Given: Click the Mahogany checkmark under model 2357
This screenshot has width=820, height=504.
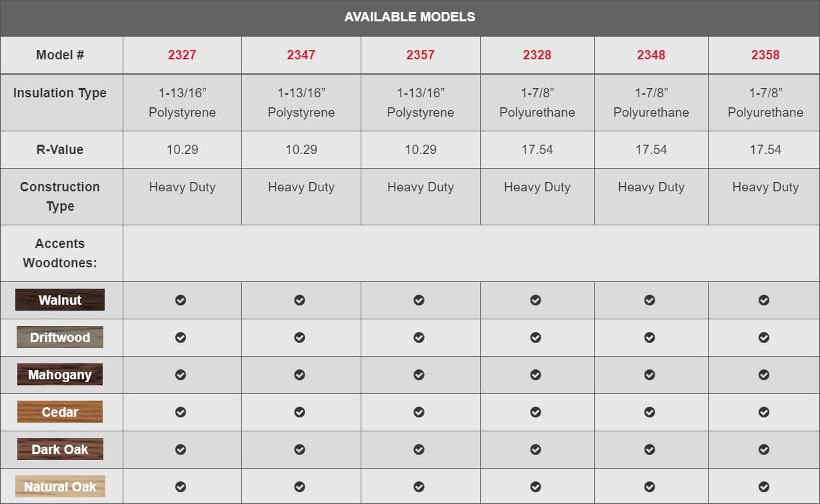Looking at the screenshot, I should (419, 375).
